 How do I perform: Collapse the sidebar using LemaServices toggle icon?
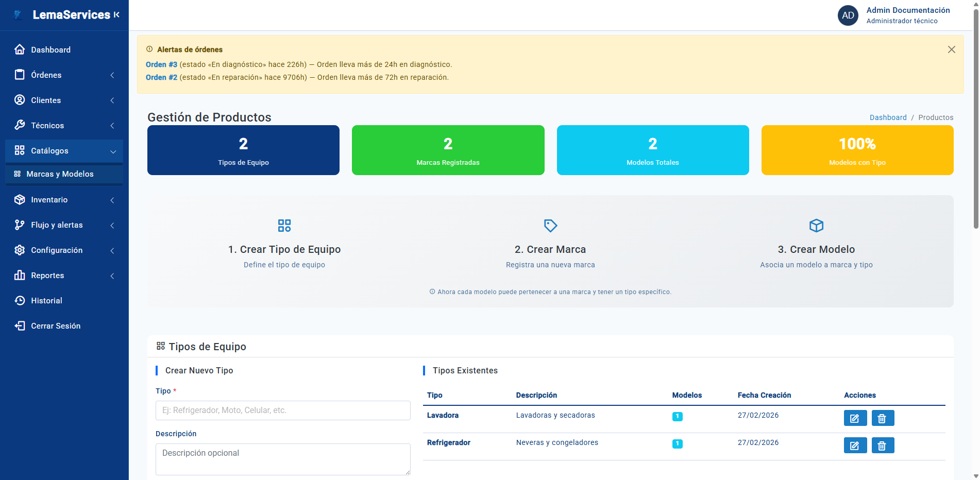pos(117,15)
